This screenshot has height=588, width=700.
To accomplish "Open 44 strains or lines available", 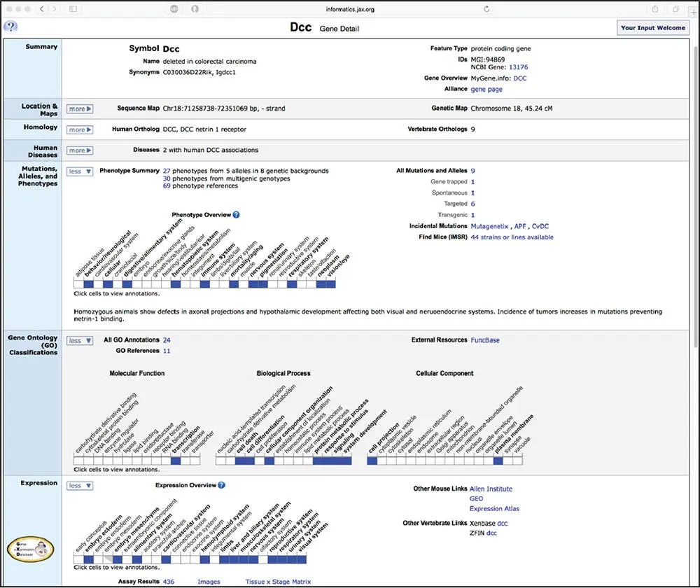I will coord(512,237).
